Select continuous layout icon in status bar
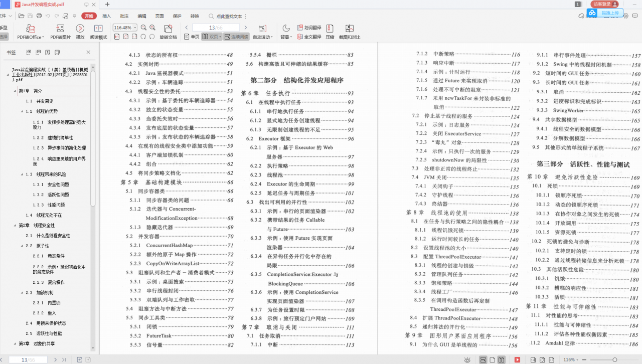The height and width of the screenshot is (364, 642). point(483,359)
